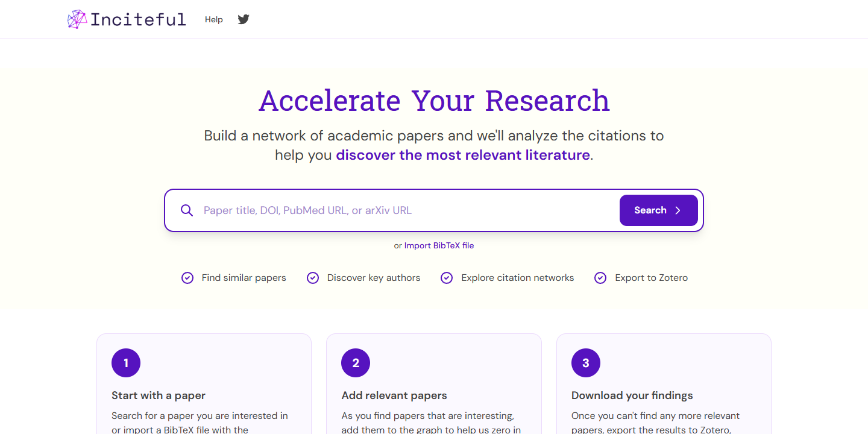
Task: Click the arrow inside the Search button
Action: click(678, 210)
